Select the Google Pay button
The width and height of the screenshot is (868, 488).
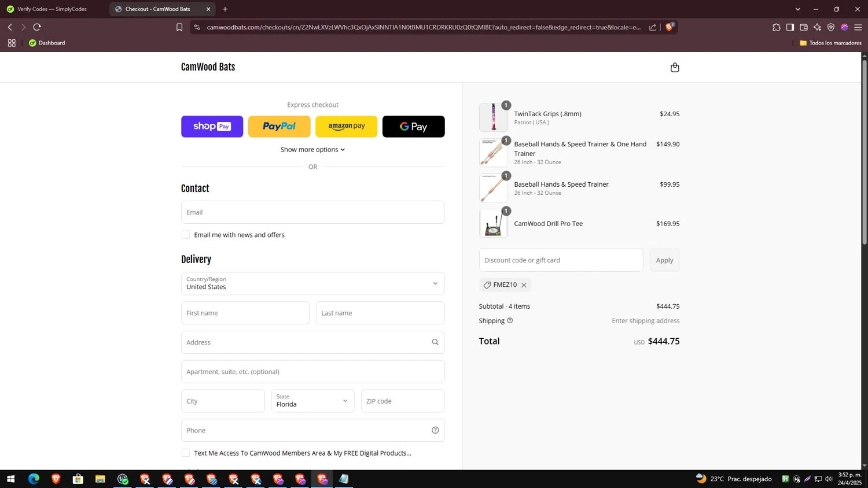coord(413,127)
